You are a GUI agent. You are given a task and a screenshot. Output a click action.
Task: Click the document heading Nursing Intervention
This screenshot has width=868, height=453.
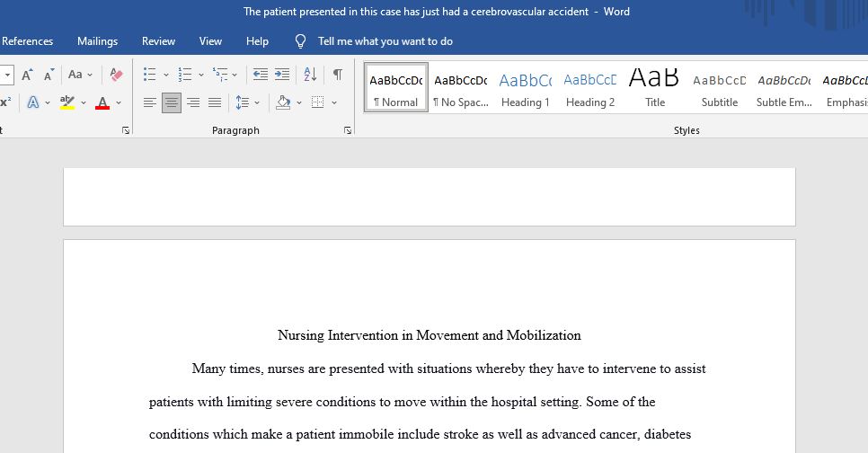click(x=429, y=335)
